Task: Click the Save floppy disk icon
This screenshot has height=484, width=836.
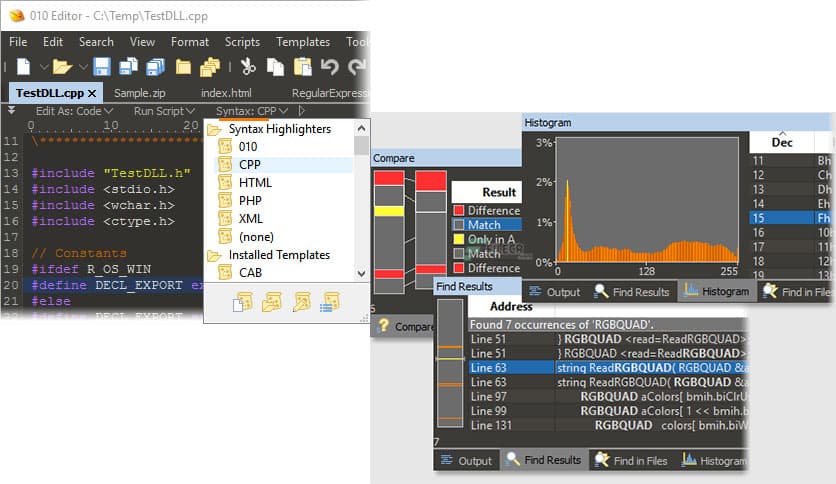Action: [x=102, y=67]
